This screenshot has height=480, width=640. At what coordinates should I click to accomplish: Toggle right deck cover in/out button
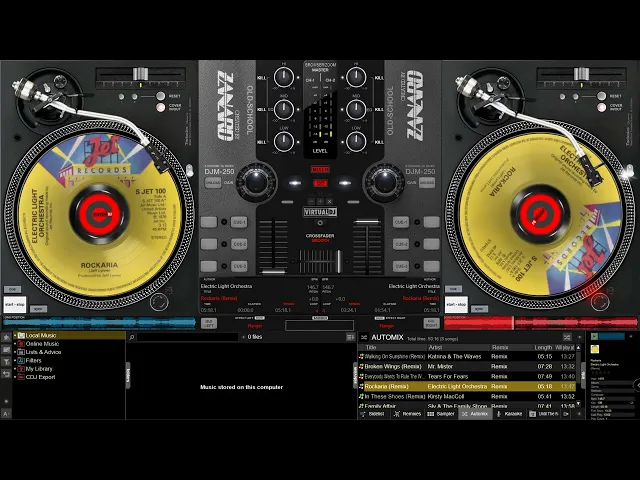click(601, 107)
